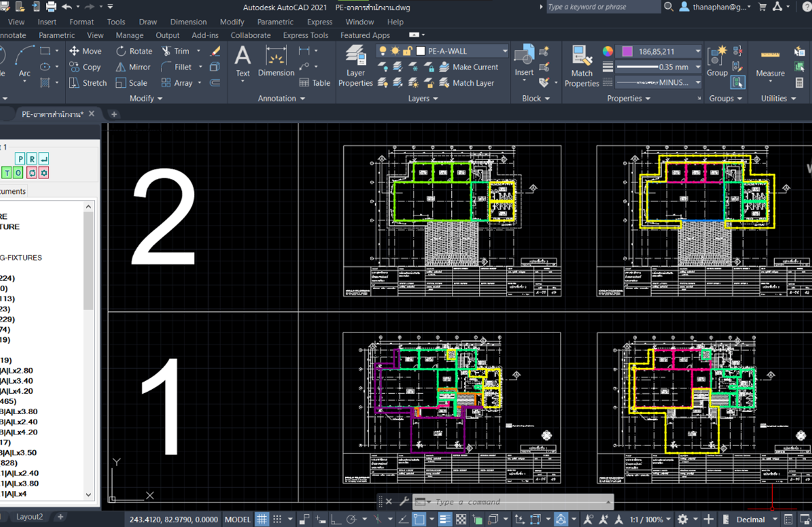The height and width of the screenshot is (527, 812).
Task: Click the Group tool
Action: click(x=717, y=61)
